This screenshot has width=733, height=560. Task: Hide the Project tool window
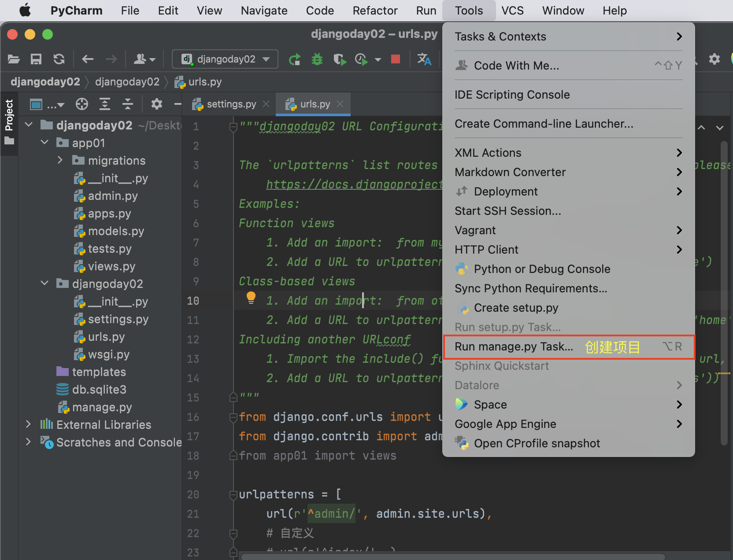pos(178,104)
